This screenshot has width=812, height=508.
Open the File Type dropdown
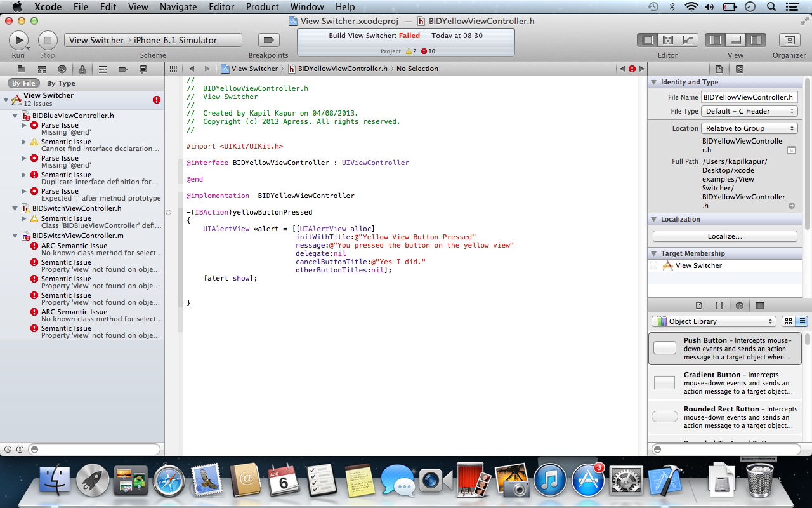(749, 111)
